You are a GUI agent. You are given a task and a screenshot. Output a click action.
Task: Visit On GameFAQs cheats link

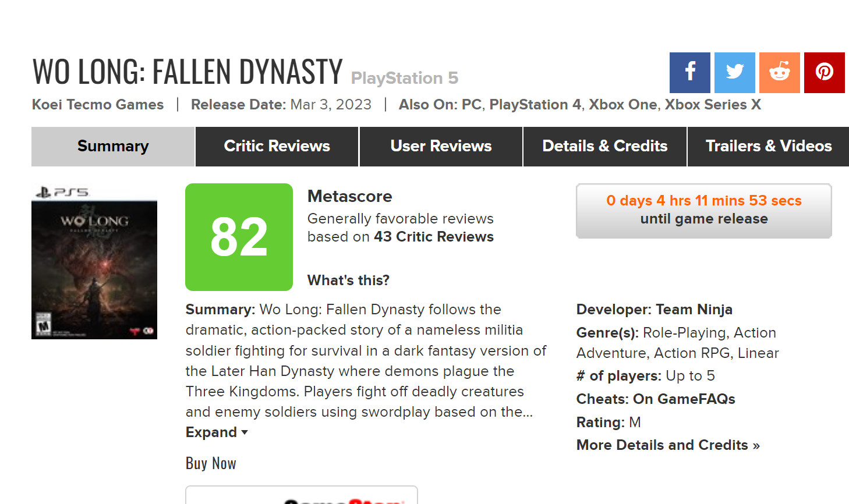coord(684,399)
